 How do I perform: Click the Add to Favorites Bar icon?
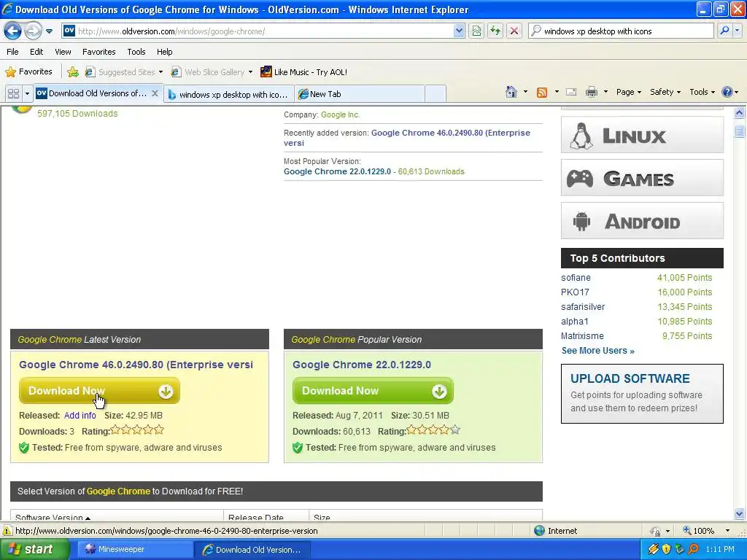(x=73, y=72)
